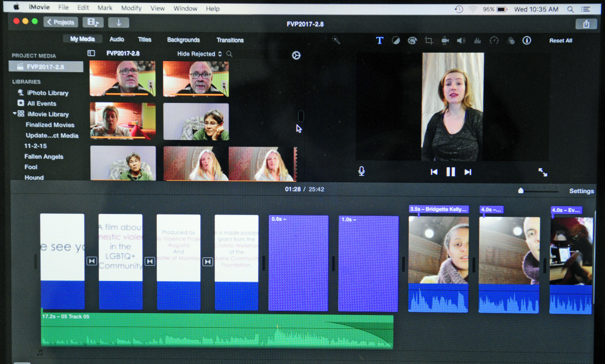Screen dimensions: 605x364
Task: Adjust the timeline zoom slider
Action: pos(521,191)
